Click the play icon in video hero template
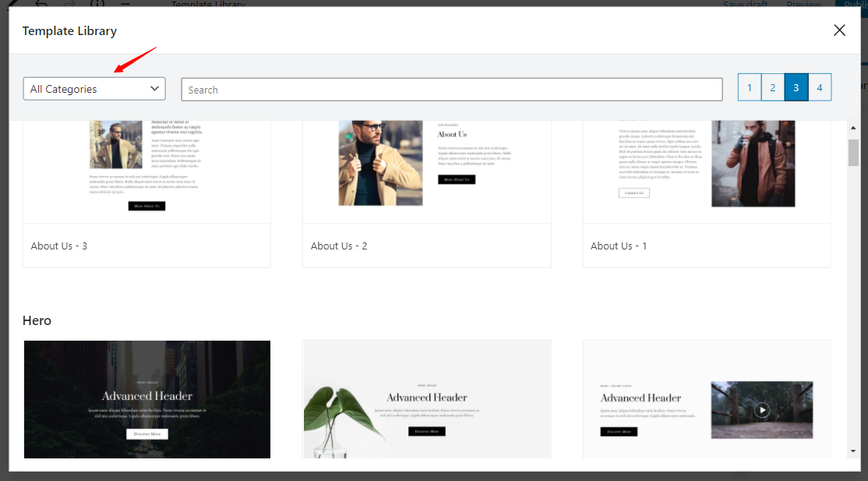Screen dimensions: 868x481 point(762,410)
